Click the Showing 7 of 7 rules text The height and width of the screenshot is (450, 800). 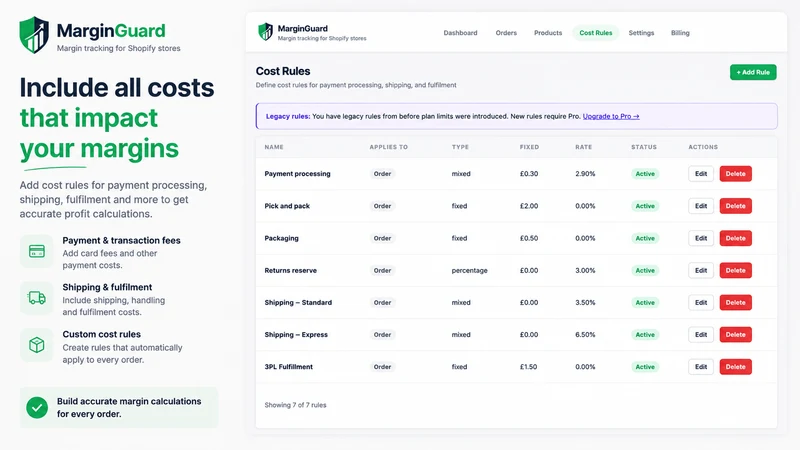click(295, 405)
